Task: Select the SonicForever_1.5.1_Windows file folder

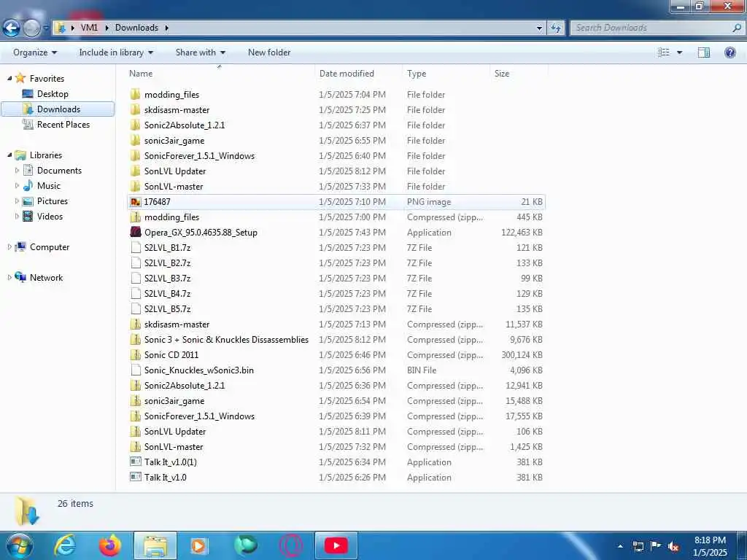Action: coord(199,156)
